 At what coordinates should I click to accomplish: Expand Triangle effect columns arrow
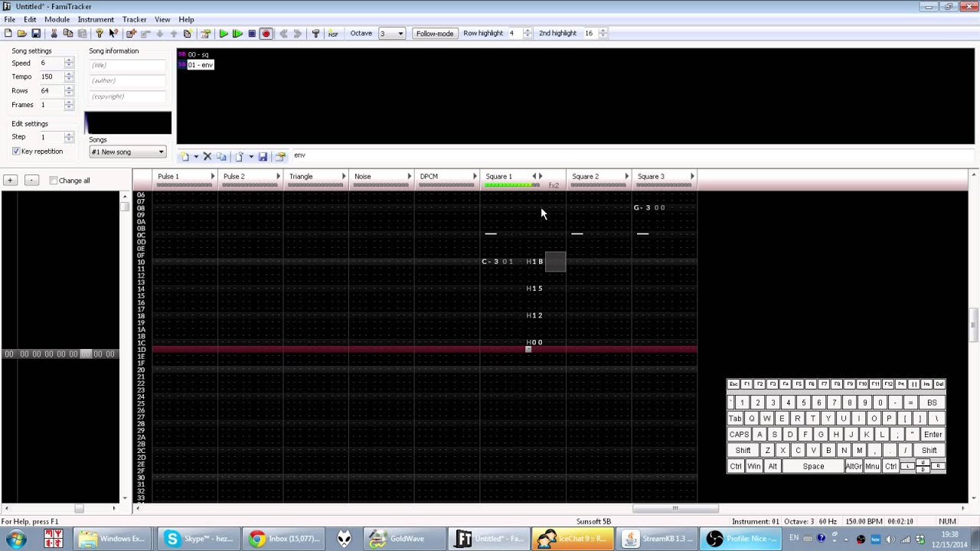[344, 177]
